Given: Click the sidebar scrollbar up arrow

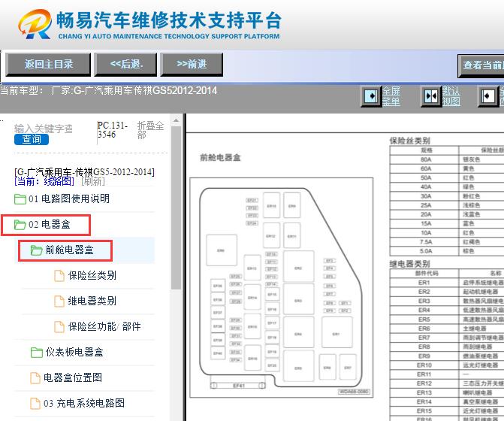Looking at the screenshot, I should click(x=176, y=120).
